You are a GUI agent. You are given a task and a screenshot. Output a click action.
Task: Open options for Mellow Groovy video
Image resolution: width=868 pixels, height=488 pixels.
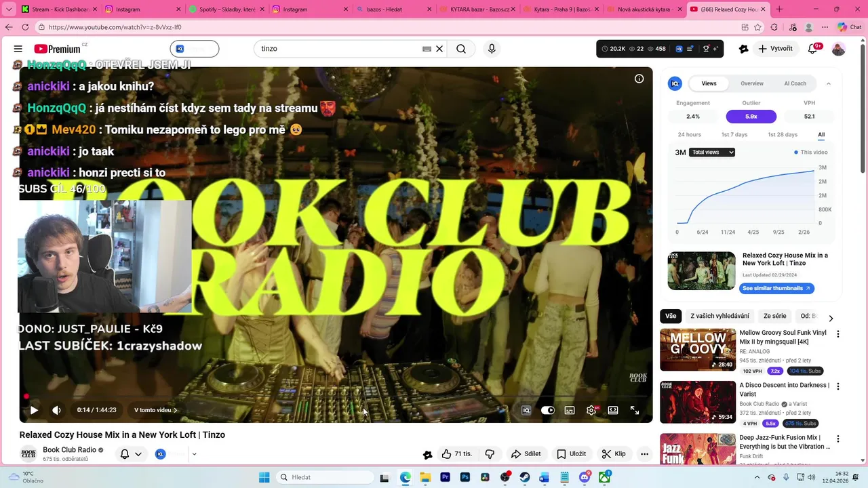click(838, 334)
